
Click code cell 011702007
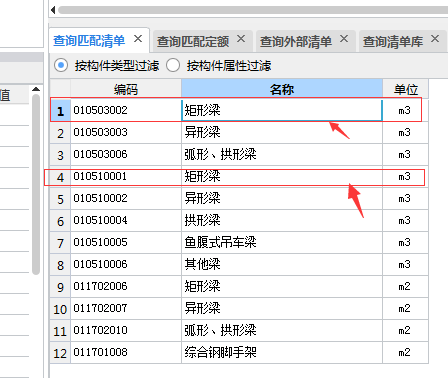point(126,308)
